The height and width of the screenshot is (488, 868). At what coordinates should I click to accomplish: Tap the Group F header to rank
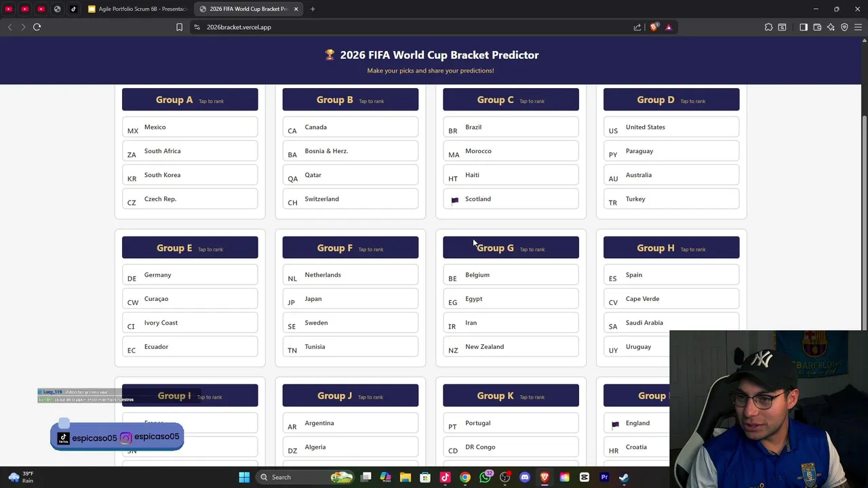coord(351,247)
